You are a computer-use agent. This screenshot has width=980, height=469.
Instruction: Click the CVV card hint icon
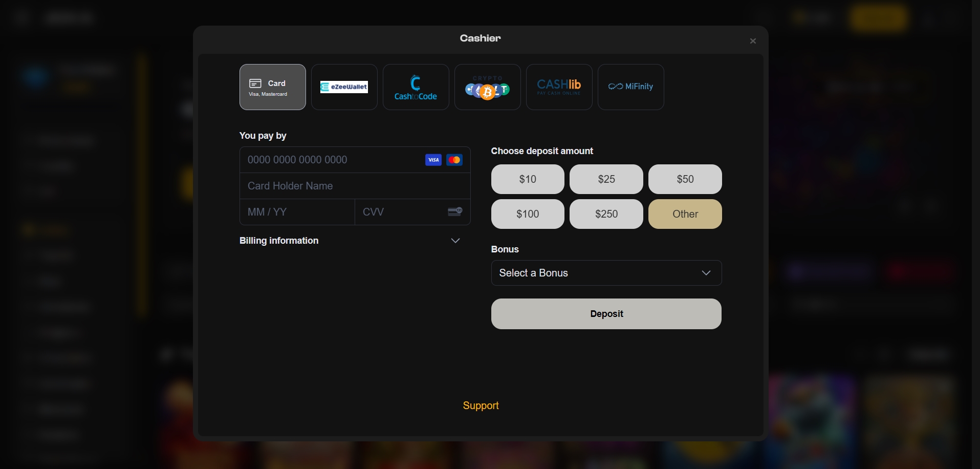point(454,211)
